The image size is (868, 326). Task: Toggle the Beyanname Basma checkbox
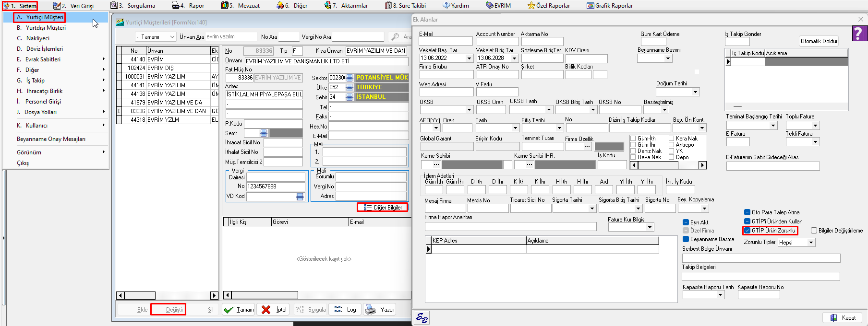686,239
